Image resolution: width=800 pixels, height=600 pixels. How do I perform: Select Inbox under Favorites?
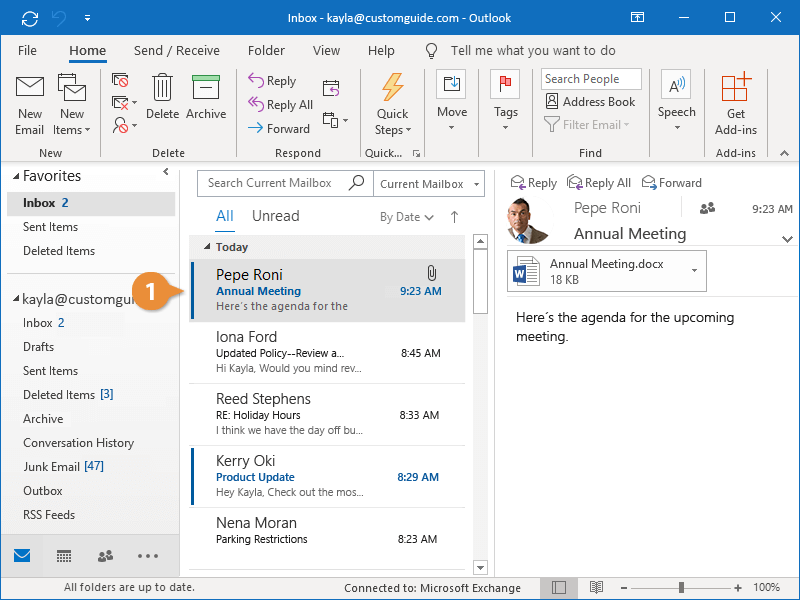point(91,203)
